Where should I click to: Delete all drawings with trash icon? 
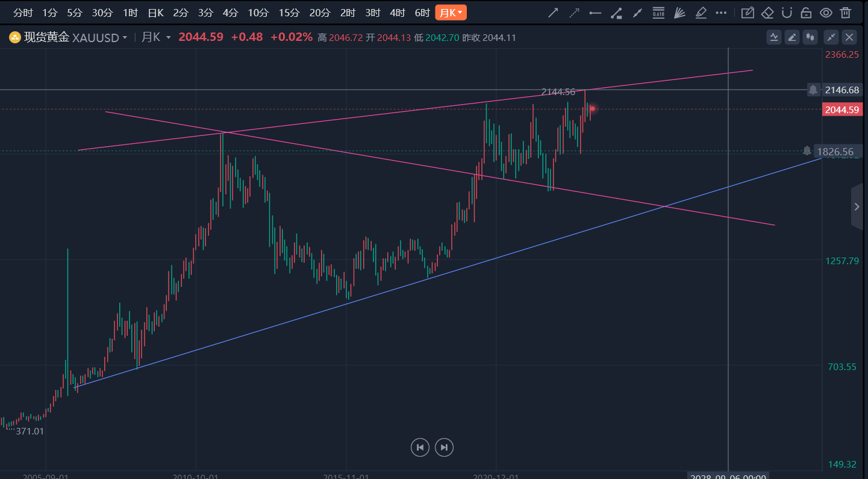[846, 13]
